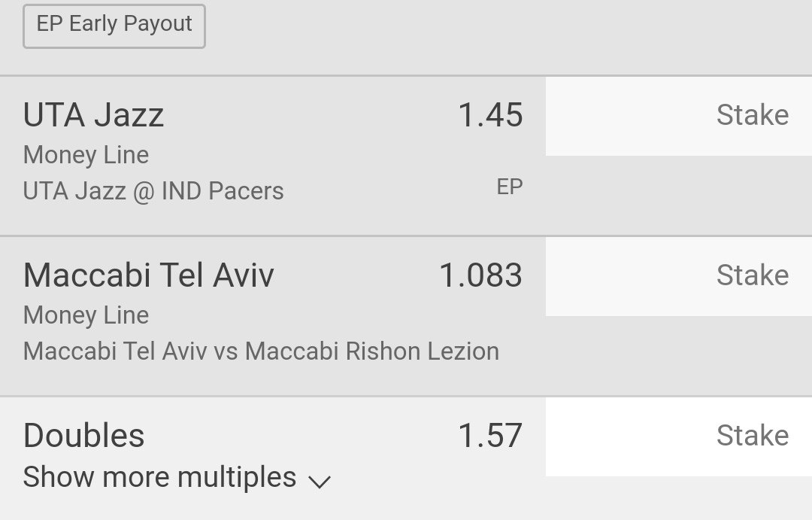Screen dimensions: 812x520
Task: Click the 1.57 Doubles odds
Action: click(490, 436)
